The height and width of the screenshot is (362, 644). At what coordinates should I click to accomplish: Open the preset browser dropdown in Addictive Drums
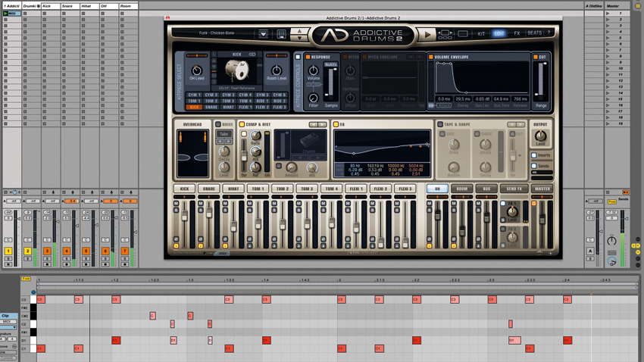[x=263, y=34]
